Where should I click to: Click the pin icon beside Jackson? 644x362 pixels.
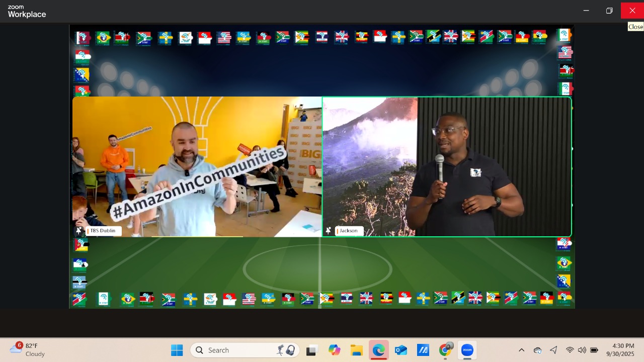coord(328,231)
